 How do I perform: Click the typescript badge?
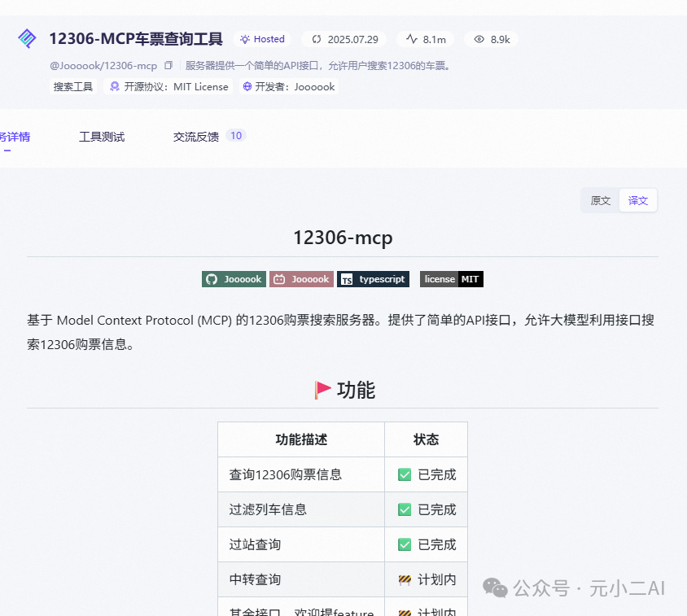tap(373, 279)
